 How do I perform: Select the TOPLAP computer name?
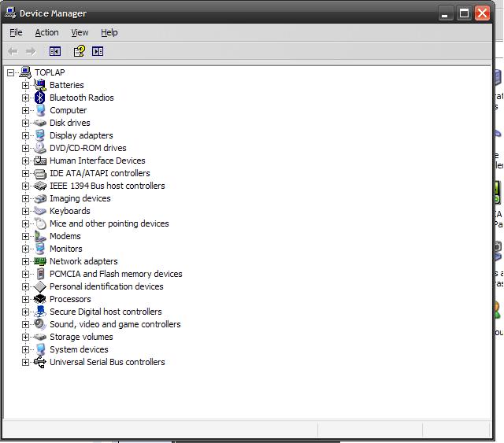pyautogui.click(x=50, y=72)
